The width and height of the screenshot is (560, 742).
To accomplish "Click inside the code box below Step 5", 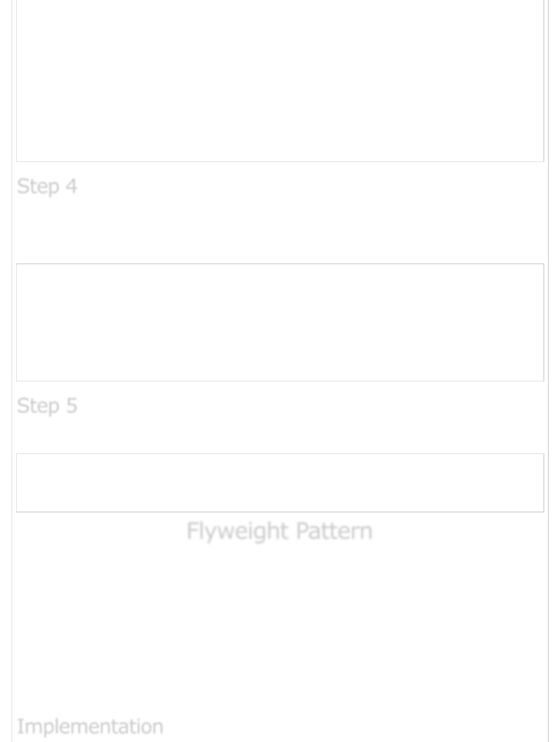I will pos(280,483).
